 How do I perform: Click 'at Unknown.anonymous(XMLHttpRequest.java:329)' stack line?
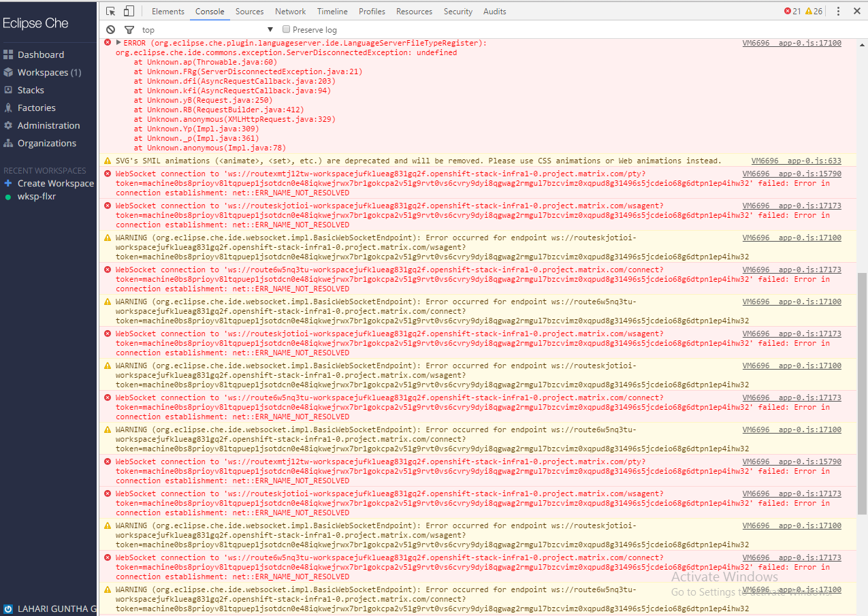click(x=235, y=119)
